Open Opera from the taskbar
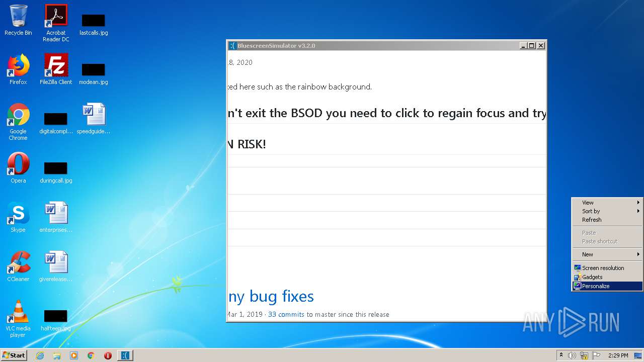Screen dimensions: 644x362 coord(108,355)
